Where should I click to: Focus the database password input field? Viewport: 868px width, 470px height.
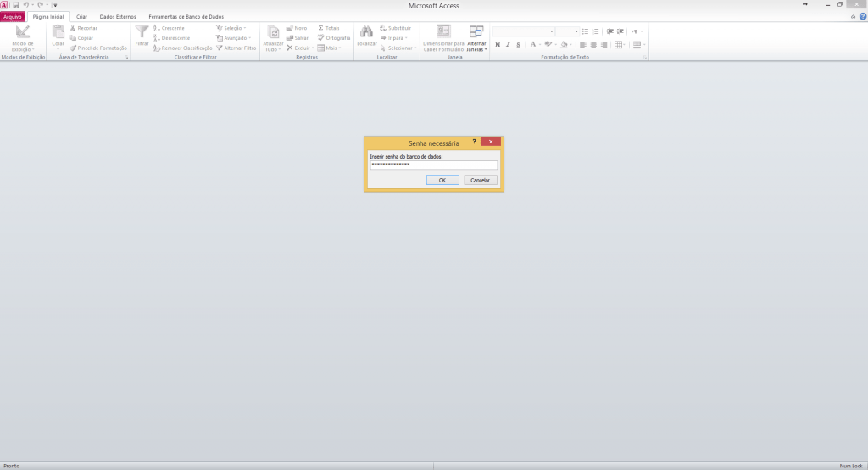pyautogui.click(x=433, y=165)
